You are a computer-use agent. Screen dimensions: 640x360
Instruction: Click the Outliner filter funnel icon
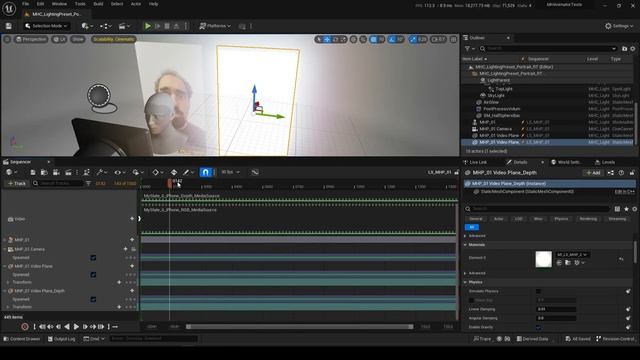(x=468, y=49)
